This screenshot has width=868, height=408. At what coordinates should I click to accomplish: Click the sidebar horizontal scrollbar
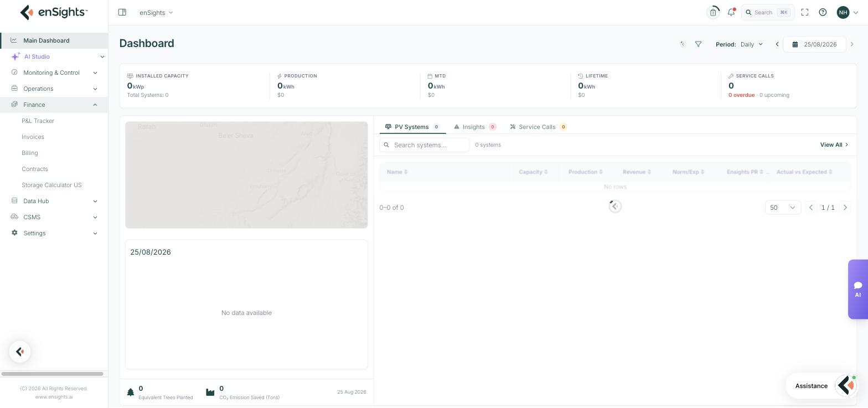(52, 374)
